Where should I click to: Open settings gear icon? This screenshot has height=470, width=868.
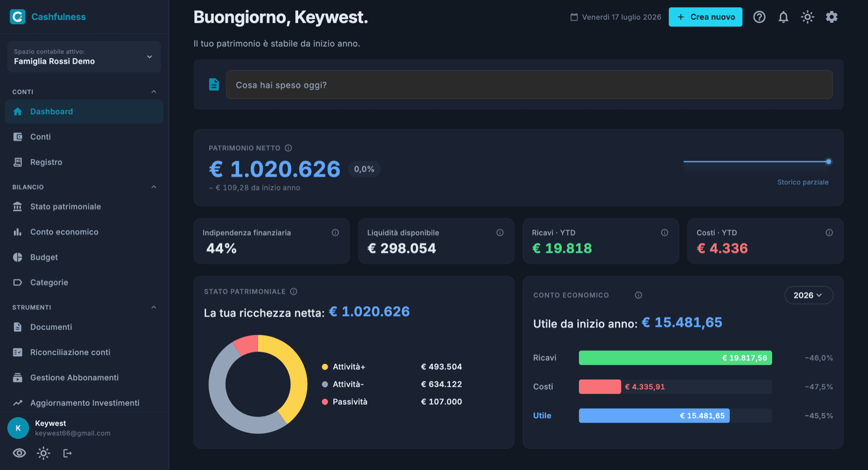point(831,17)
